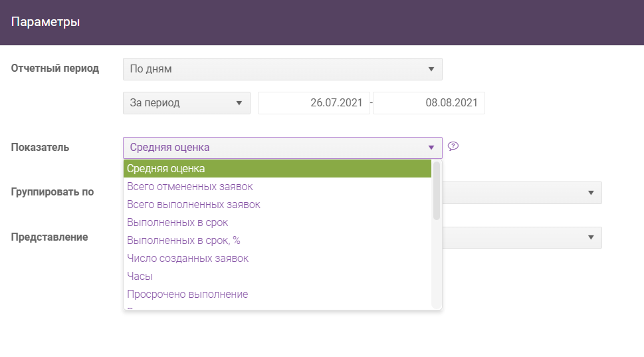Select Средняя оценка in the list
The image size is (644, 357).
click(x=277, y=168)
